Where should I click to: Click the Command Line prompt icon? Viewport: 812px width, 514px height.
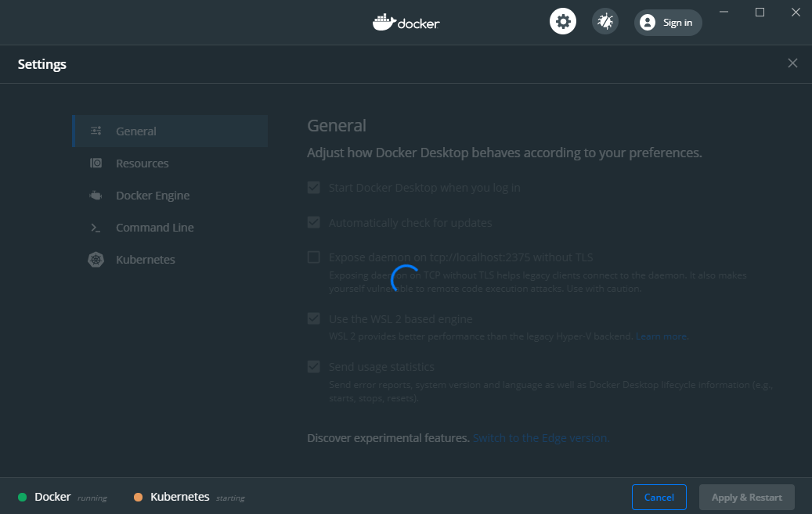coord(96,227)
